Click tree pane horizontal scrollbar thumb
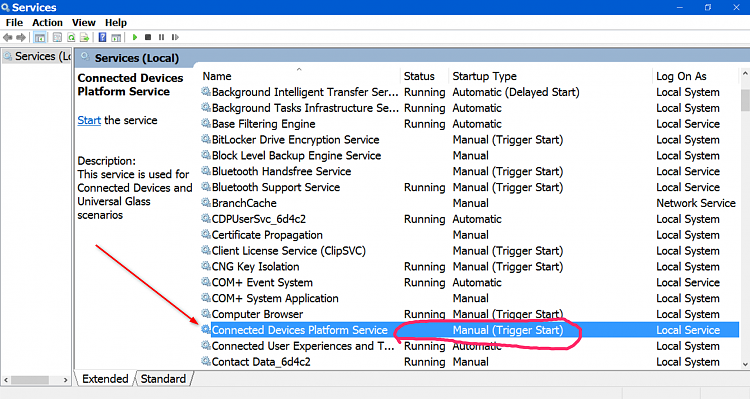Viewport: 750px width, 399px height. pyautogui.click(x=30, y=380)
